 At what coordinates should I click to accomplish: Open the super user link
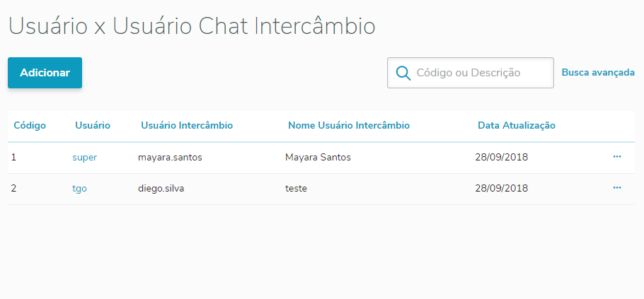84,158
